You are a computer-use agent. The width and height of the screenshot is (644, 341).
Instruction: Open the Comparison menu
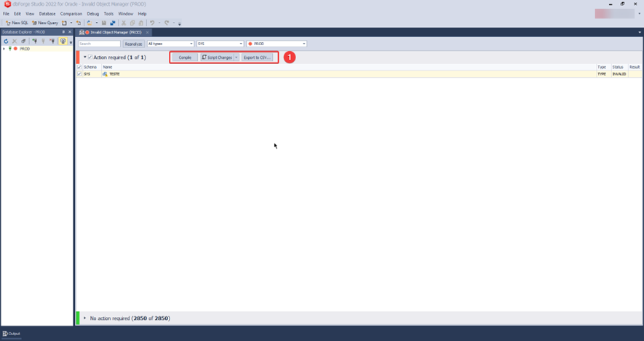(x=71, y=14)
